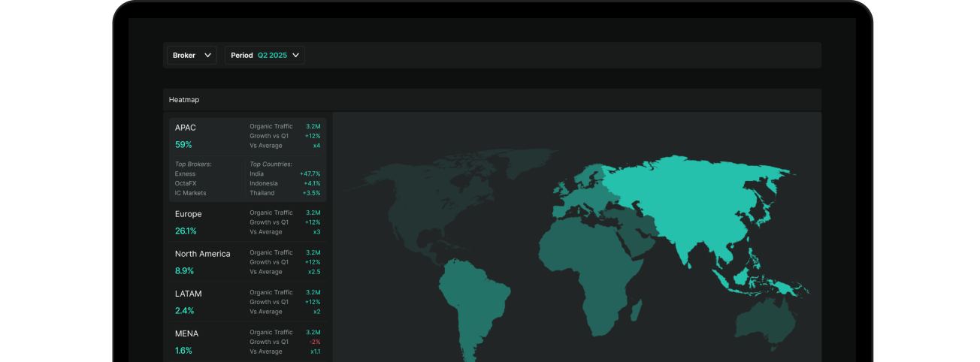This screenshot has height=362, width=980.
Task: Open Exness in Top Brokers list
Action: click(x=185, y=173)
